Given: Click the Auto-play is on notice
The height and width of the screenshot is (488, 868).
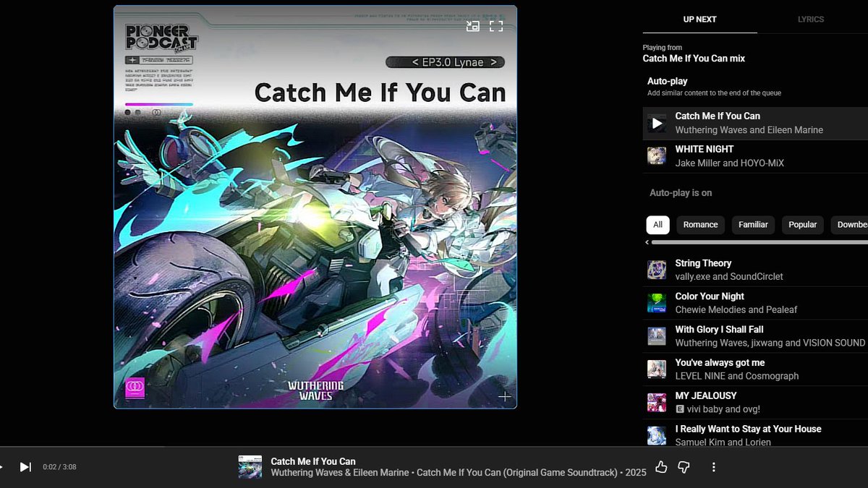Looking at the screenshot, I should pos(681,193).
